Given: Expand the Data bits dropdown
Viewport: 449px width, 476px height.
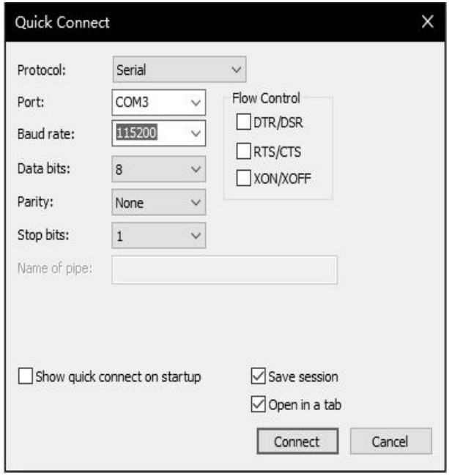Looking at the screenshot, I should point(195,169).
